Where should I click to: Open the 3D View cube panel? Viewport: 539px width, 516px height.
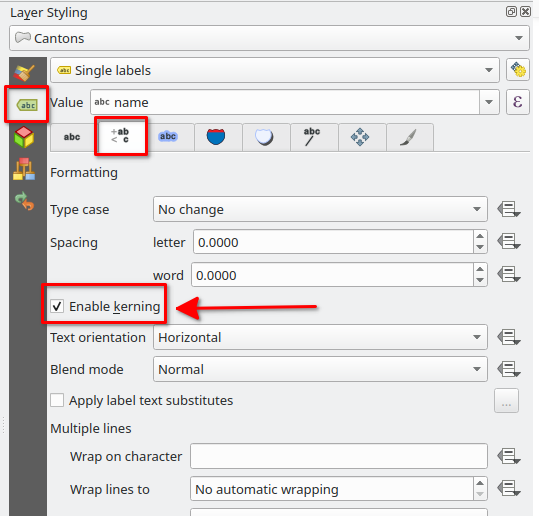[24, 137]
